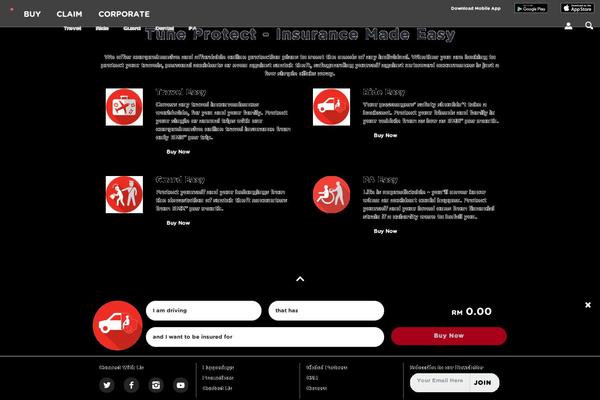Click Buy Now under Ride Easy

[385, 135]
